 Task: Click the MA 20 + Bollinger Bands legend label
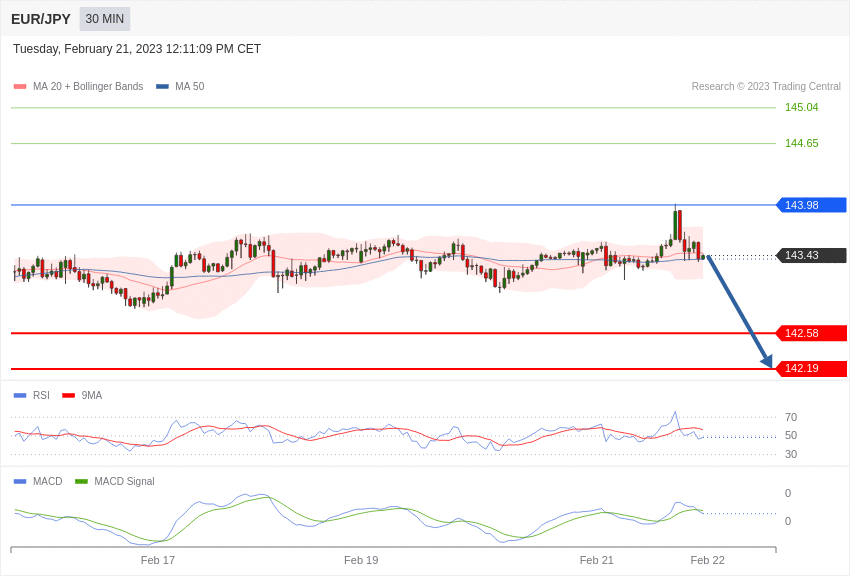(x=88, y=87)
